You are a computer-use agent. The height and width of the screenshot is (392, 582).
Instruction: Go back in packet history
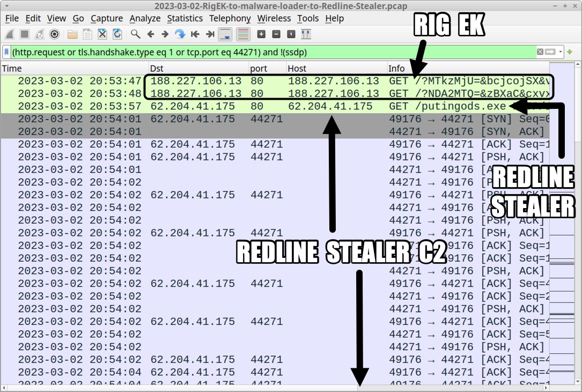[150, 34]
